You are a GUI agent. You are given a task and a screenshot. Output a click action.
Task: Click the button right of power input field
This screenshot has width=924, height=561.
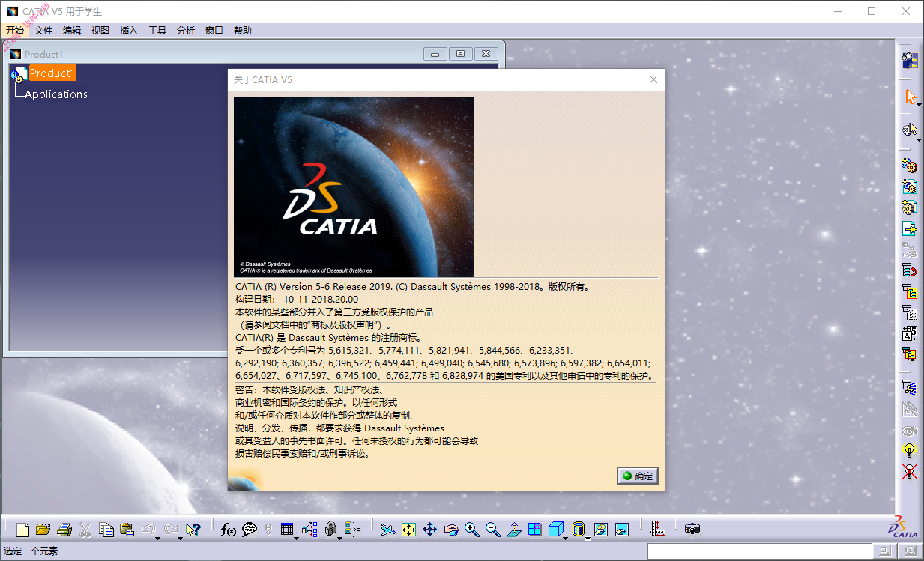tap(884, 551)
